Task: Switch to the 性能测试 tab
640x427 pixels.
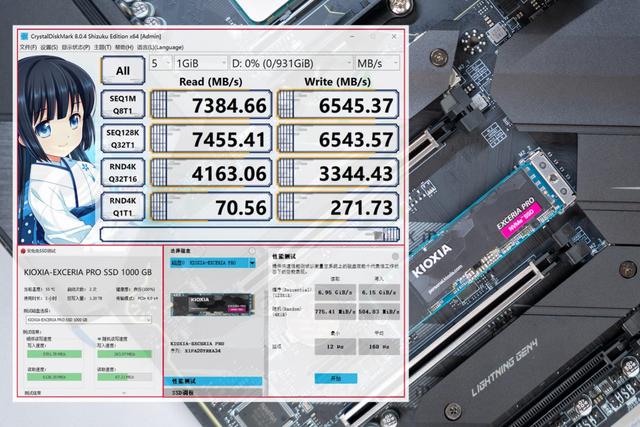Action: point(213,381)
